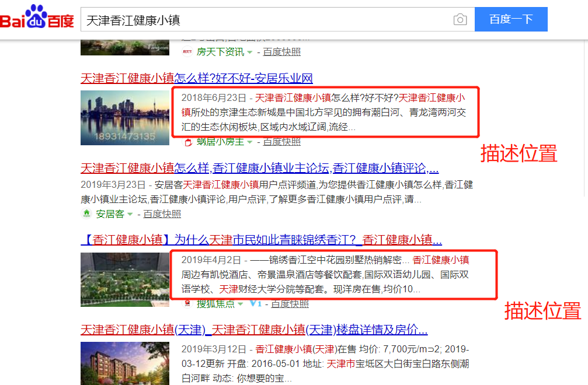The width and height of the screenshot is (588, 385).
Task: Click the 搜狐焦点 source link
Action: point(215,304)
